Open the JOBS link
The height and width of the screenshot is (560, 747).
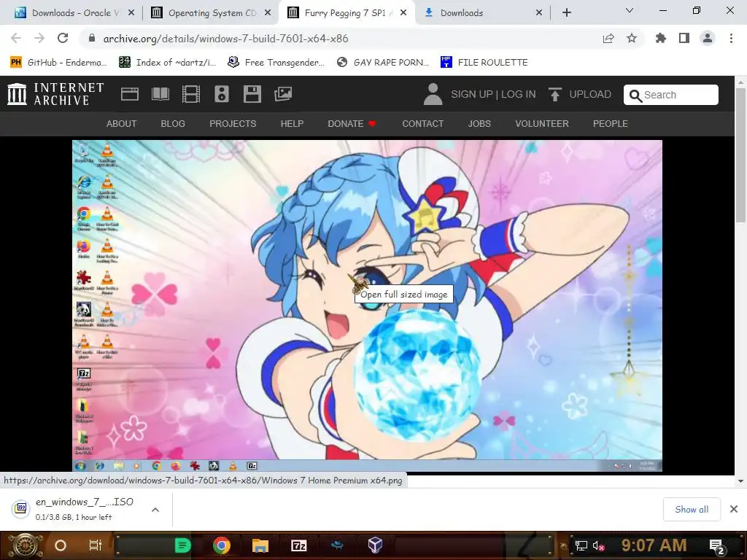coord(479,124)
